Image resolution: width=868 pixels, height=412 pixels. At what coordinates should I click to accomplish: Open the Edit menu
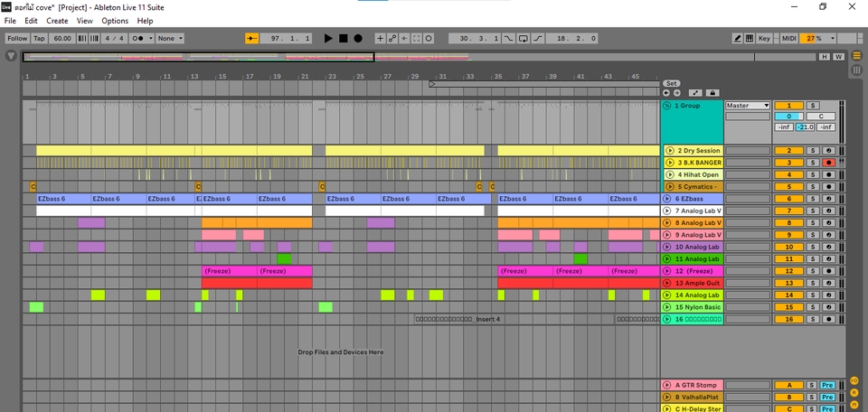(x=31, y=21)
